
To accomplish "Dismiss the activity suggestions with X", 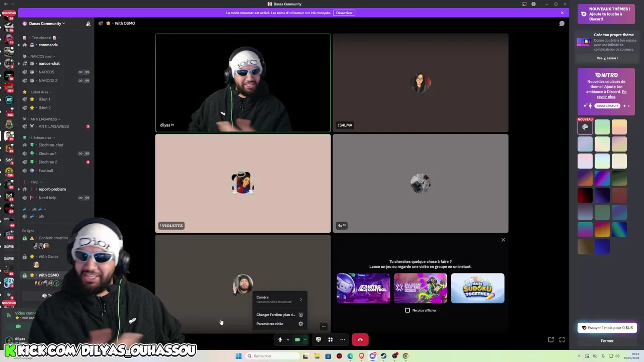I will click(x=503, y=240).
